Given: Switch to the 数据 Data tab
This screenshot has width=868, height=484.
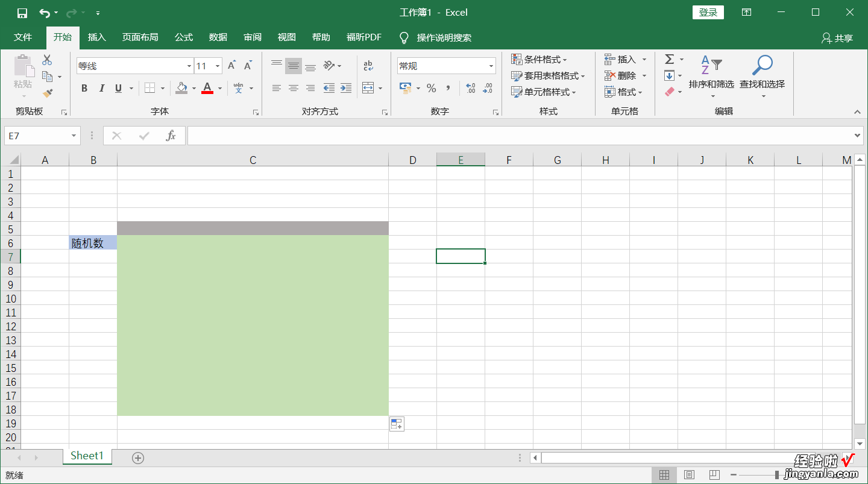Looking at the screenshot, I should [x=218, y=37].
